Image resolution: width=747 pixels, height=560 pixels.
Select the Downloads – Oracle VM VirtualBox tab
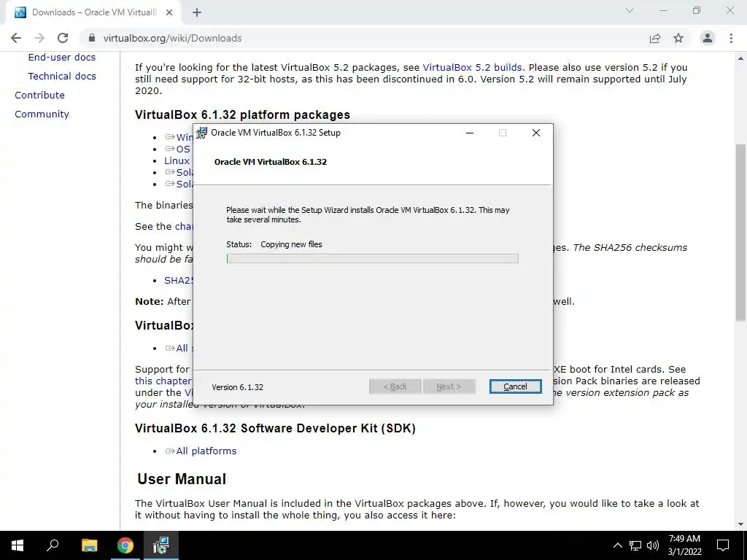coord(93,12)
